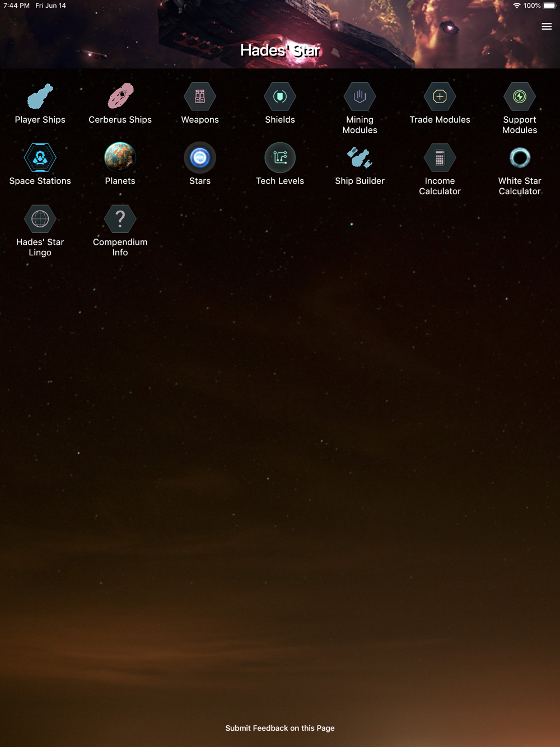
Task: Open the Ship Builder icon
Action: click(x=360, y=158)
